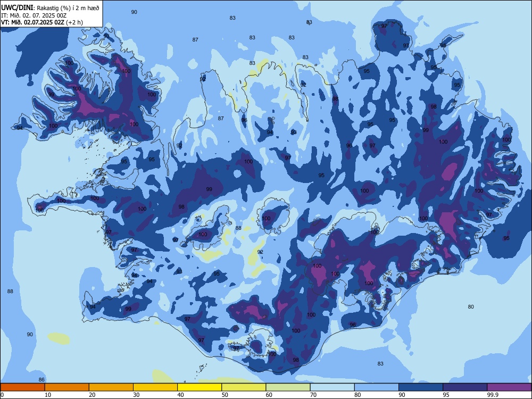Screen dimensions: 532x399
Task: Pick the amber 20–30 legend color segment
Action: [111, 387]
